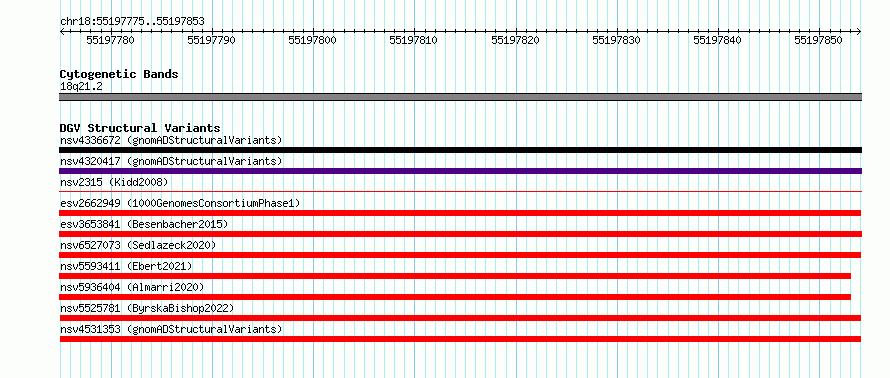The height and width of the screenshot is (378, 890).
Task: Open variant nsv4336672 label
Action: click(x=171, y=140)
